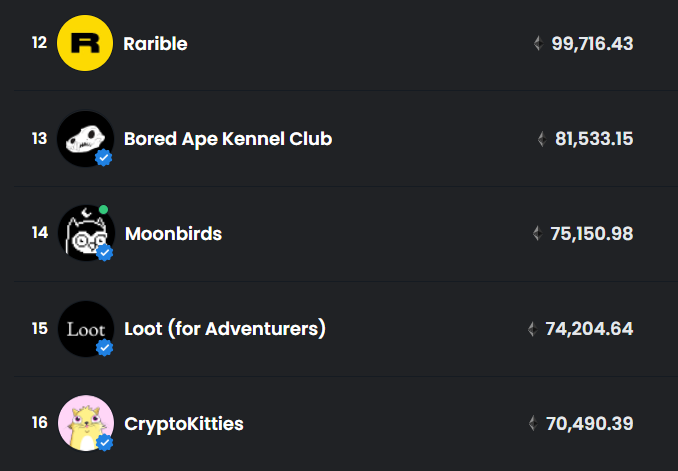678x471 pixels.
Task: Click Bored Ape Kennel Club verified badge
Action: coord(105,158)
